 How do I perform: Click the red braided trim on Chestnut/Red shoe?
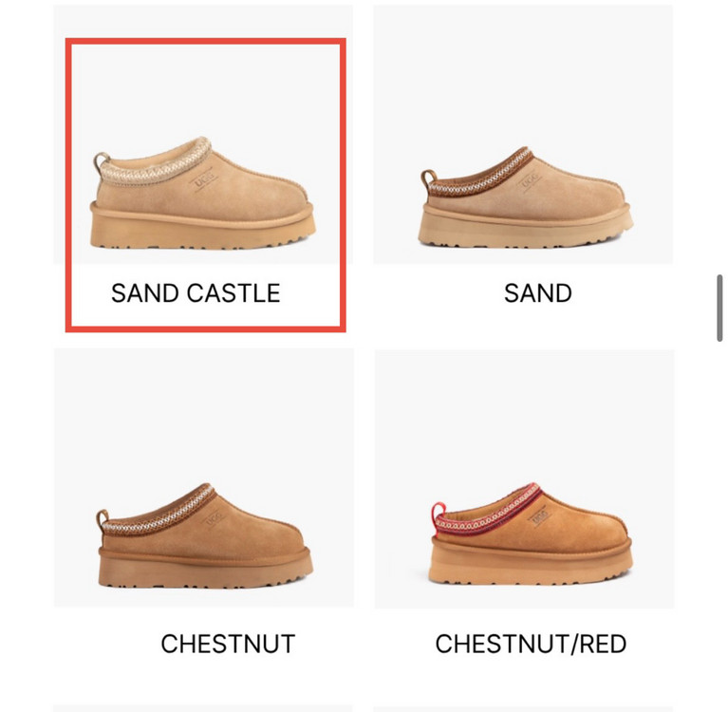[x=488, y=510]
